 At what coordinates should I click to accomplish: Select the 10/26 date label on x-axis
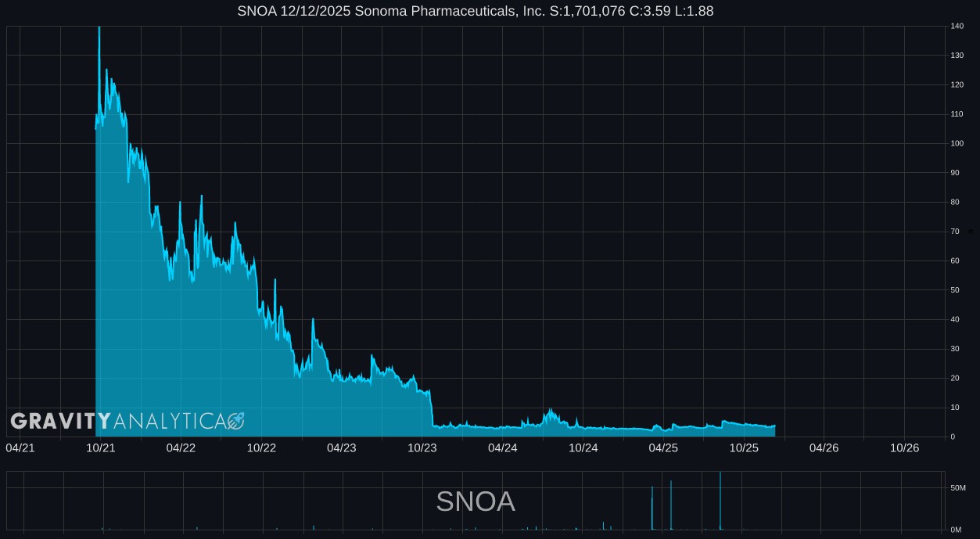point(905,447)
